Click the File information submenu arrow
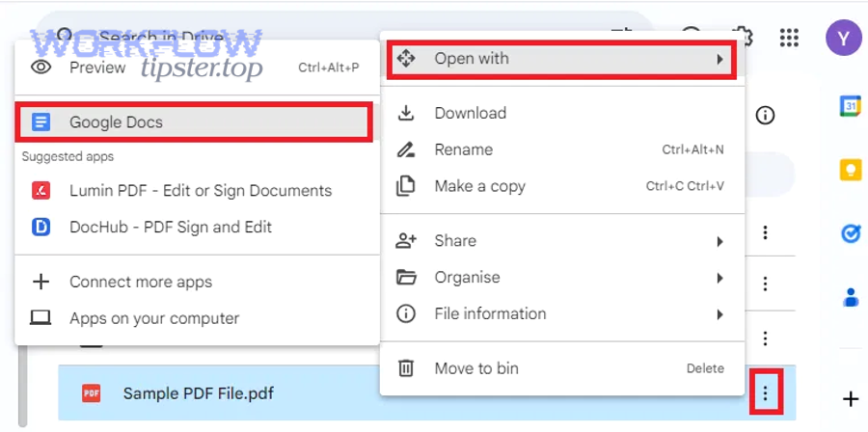Viewport: 868px width, 432px height. point(719,314)
